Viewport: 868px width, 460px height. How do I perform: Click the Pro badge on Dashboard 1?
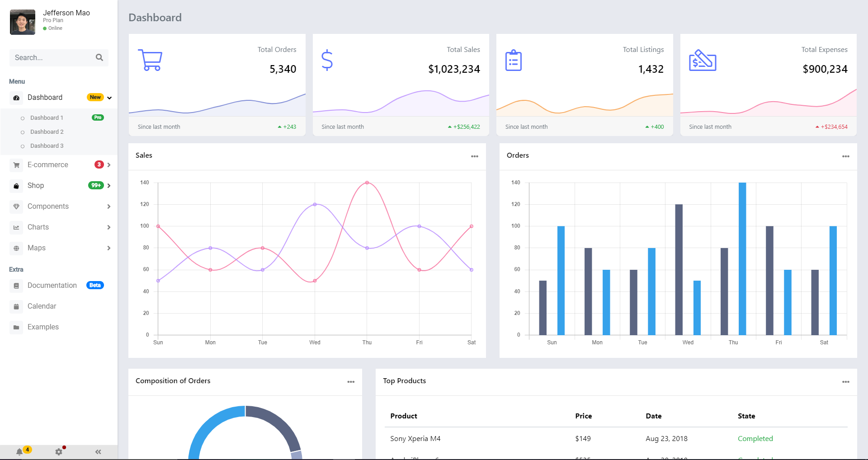click(98, 117)
